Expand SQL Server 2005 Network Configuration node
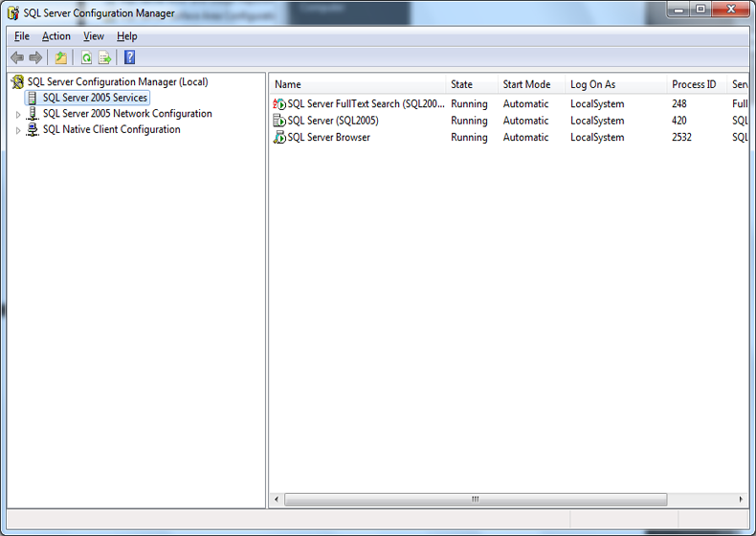Screen dimensions: 756x536 click(17, 114)
